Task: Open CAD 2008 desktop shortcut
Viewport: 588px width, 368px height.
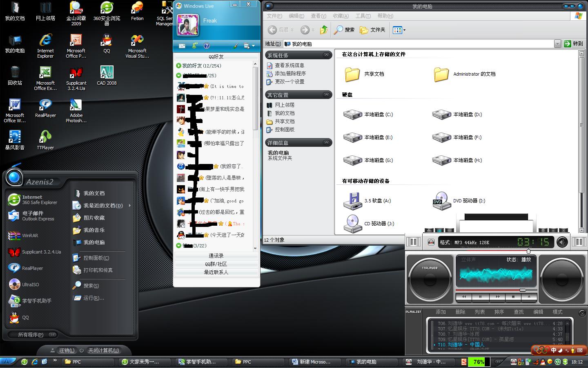Action: [x=107, y=75]
